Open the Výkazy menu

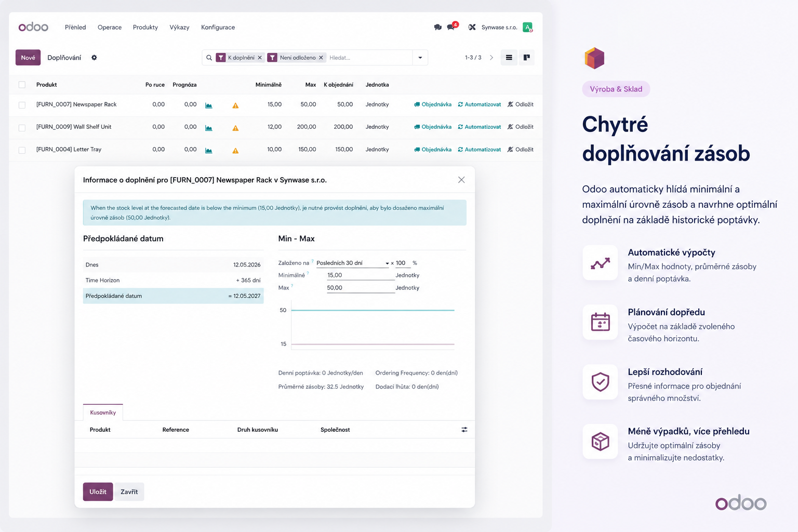[x=179, y=27]
